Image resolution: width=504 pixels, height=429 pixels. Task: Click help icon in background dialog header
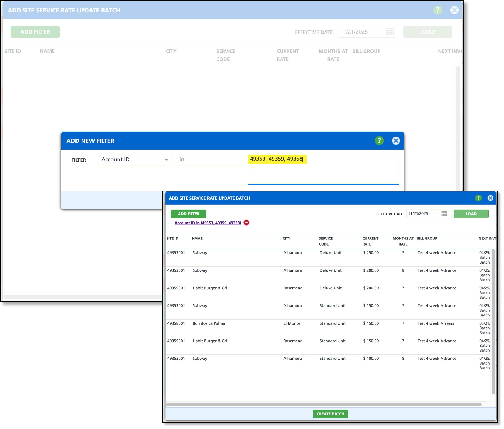pos(437,10)
